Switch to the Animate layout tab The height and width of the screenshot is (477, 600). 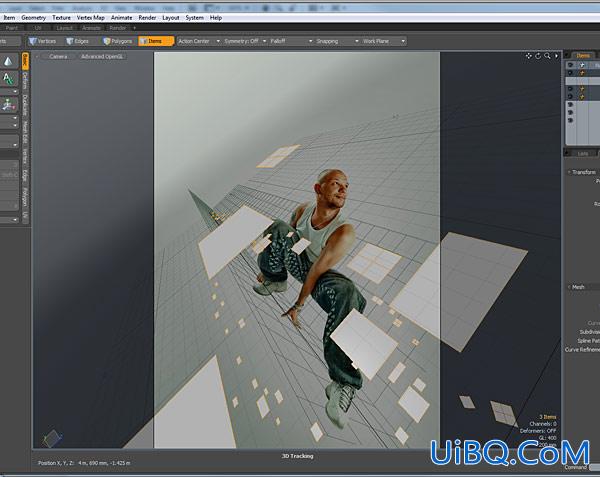coord(91,28)
